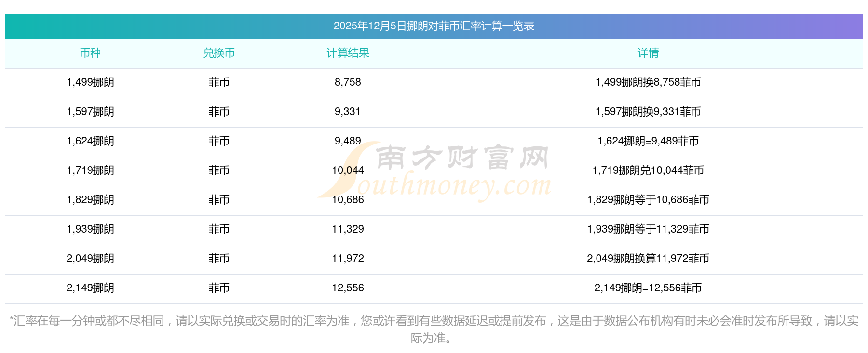
Task: Click 菲币 in the 1,829挪朗 row
Action: [219, 200]
